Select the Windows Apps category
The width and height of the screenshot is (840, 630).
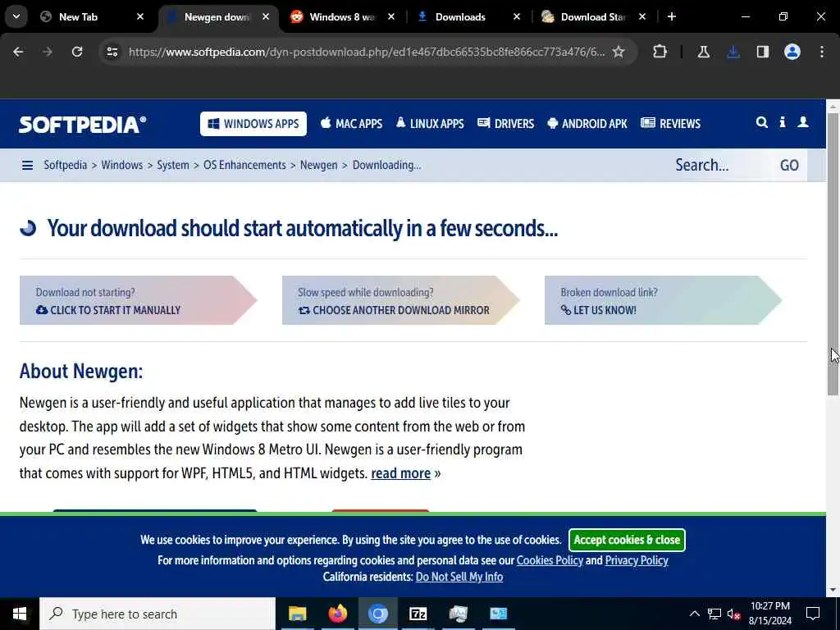253,124
